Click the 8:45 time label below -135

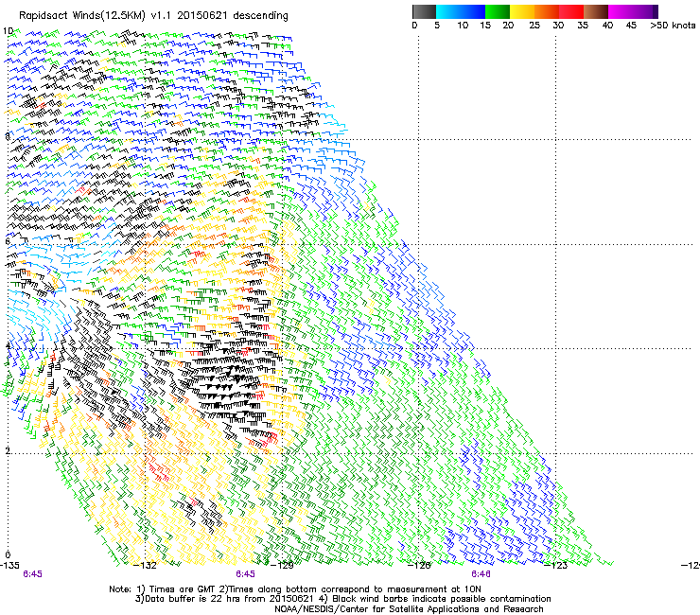tap(32, 574)
